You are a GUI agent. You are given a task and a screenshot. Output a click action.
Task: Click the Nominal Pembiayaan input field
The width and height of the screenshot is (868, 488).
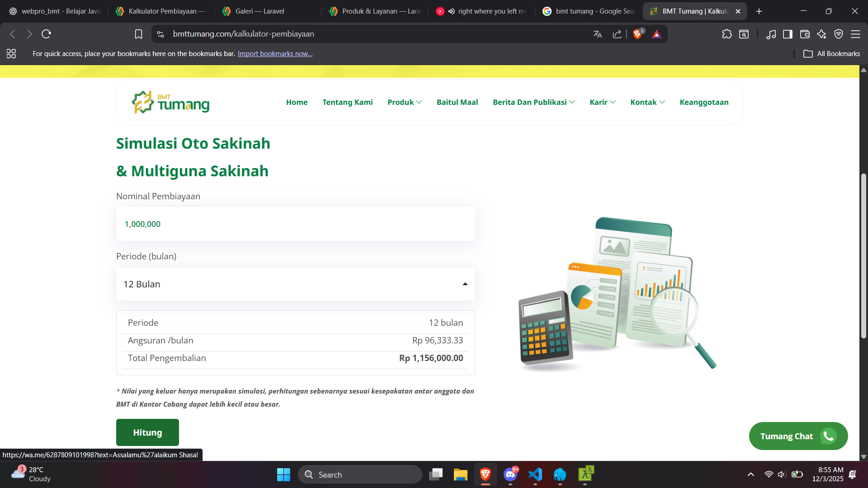(295, 224)
